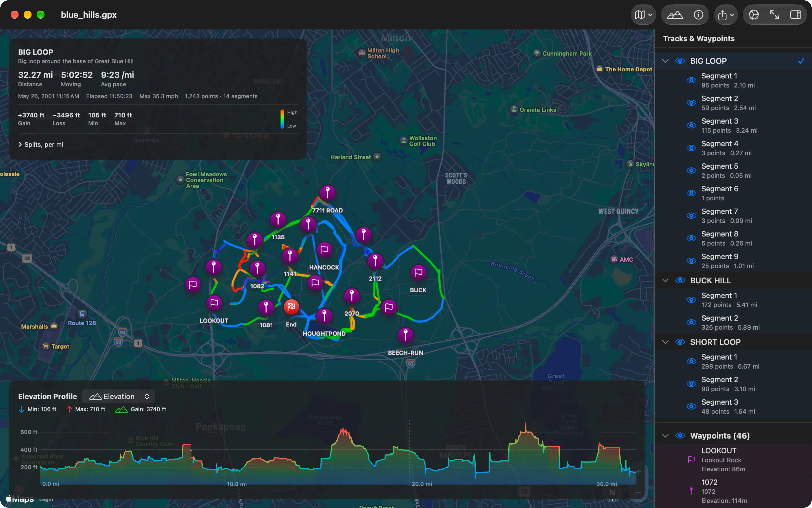Hide BIG LOOP Segment 1
The image size is (812, 508).
click(x=691, y=80)
